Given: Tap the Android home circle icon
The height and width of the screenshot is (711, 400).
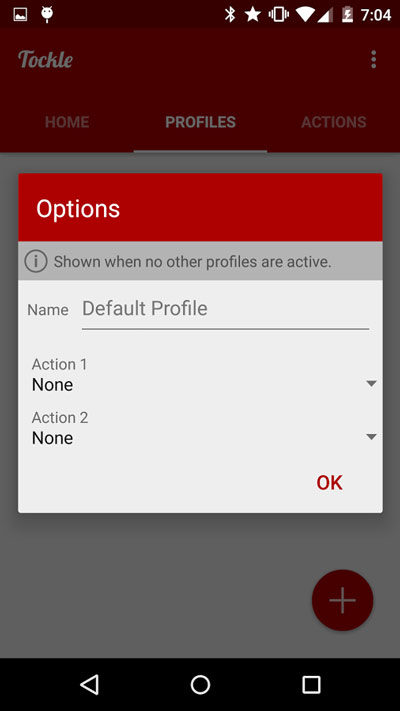Looking at the screenshot, I should (200, 684).
